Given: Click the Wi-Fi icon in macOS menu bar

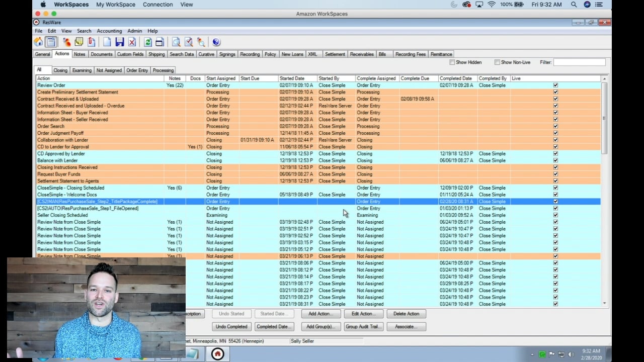Looking at the screenshot, I should tap(492, 5).
